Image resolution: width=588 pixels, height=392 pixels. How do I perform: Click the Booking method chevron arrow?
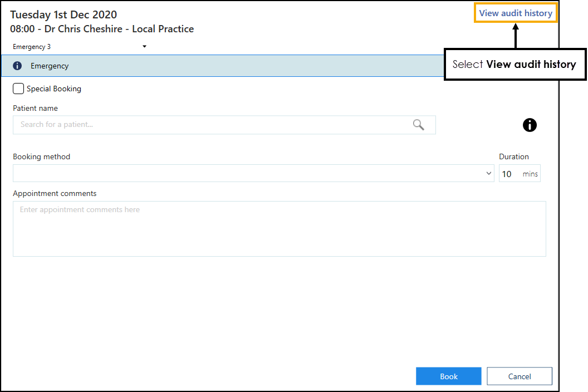489,173
